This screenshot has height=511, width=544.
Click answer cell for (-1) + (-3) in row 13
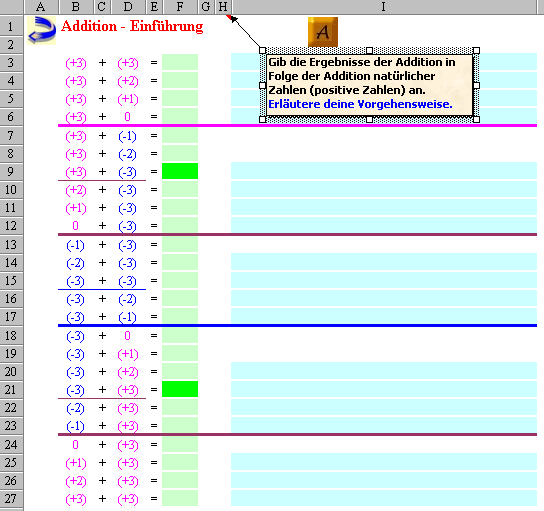pos(180,245)
